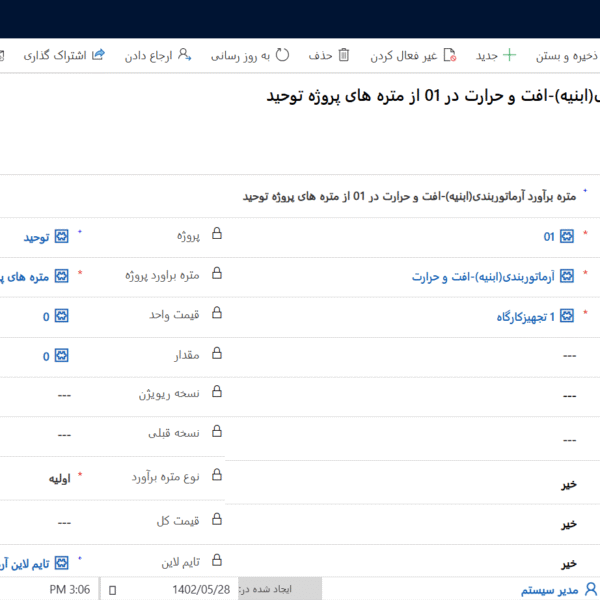Click the به روز رسانی refresh icon

283,55
